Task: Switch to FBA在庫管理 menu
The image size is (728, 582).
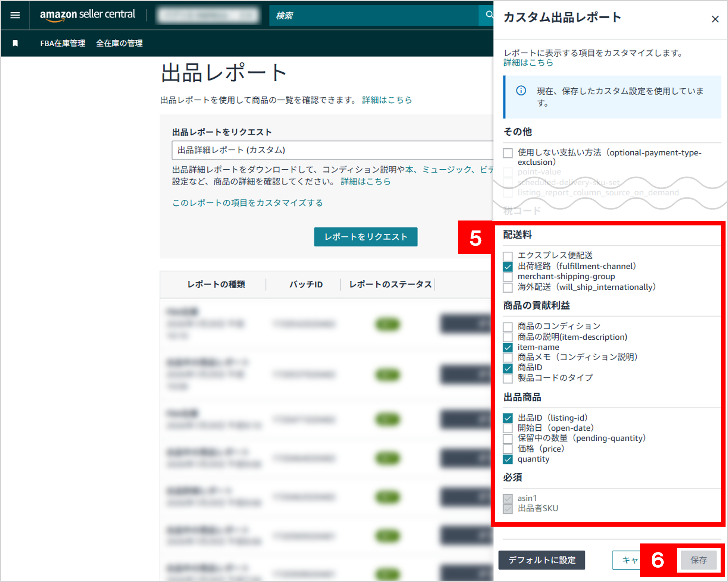Action: click(62, 43)
